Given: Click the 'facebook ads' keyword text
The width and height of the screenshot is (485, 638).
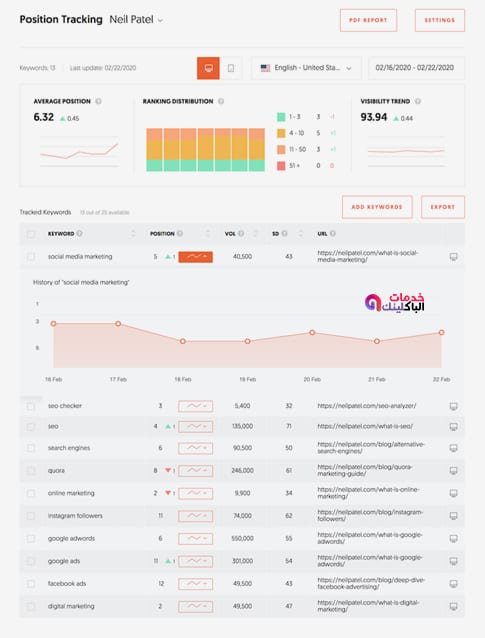Looking at the screenshot, I should click(67, 584).
